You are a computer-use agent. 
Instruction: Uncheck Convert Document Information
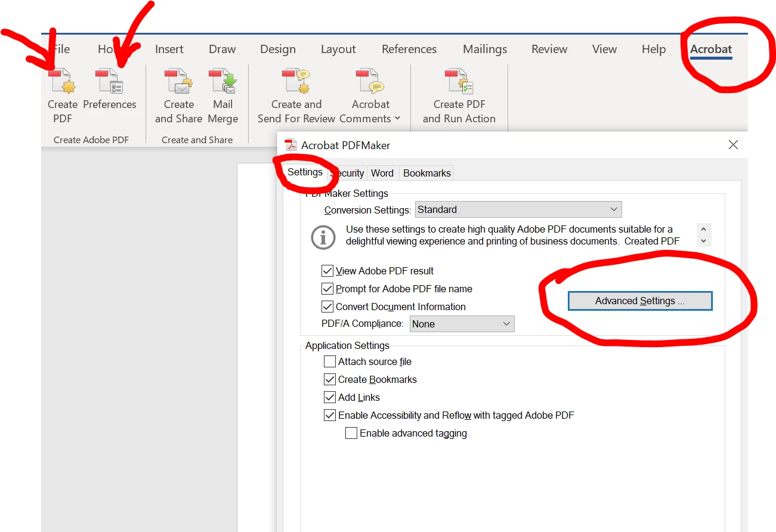coord(327,307)
